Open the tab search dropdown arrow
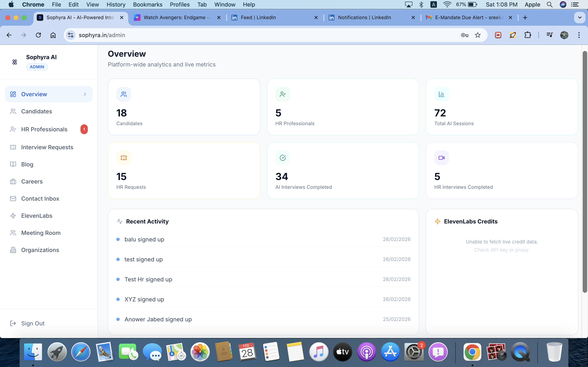 coord(580,17)
